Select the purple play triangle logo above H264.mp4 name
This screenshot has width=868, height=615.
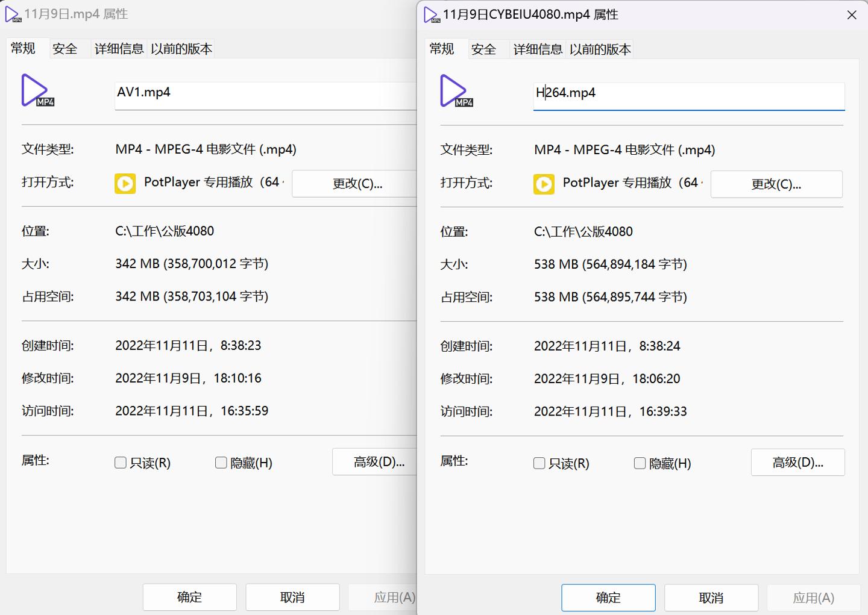(x=454, y=89)
